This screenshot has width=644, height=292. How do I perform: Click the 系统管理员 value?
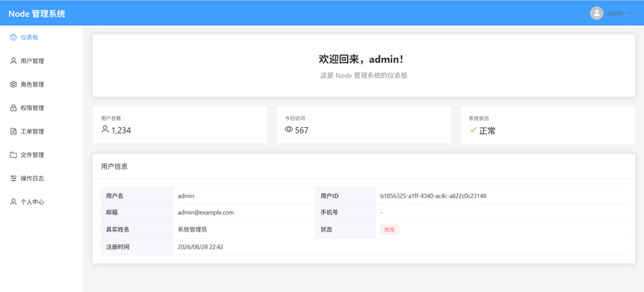192,229
